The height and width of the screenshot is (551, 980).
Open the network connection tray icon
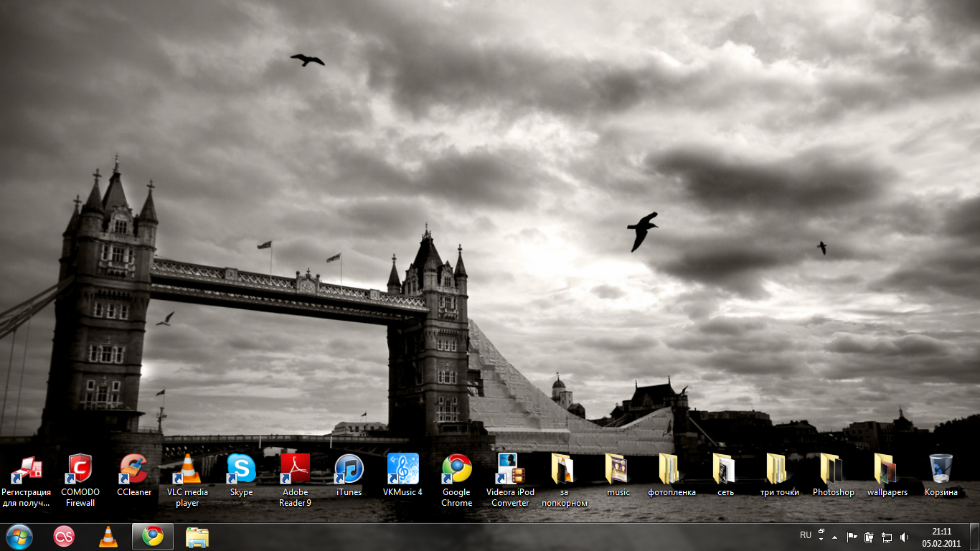pyautogui.click(x=887, y=537)
